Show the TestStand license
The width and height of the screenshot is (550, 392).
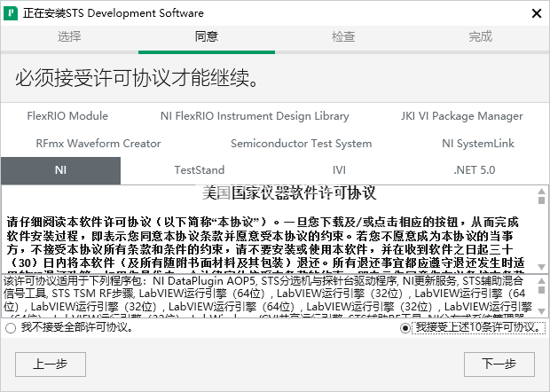pos(200,170)
